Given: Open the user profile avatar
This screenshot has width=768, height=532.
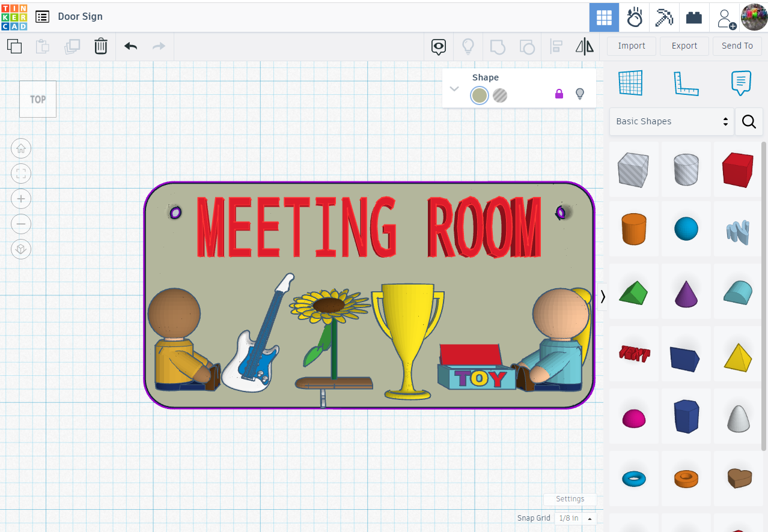Looking at the screenshot, I should [754, 17].
